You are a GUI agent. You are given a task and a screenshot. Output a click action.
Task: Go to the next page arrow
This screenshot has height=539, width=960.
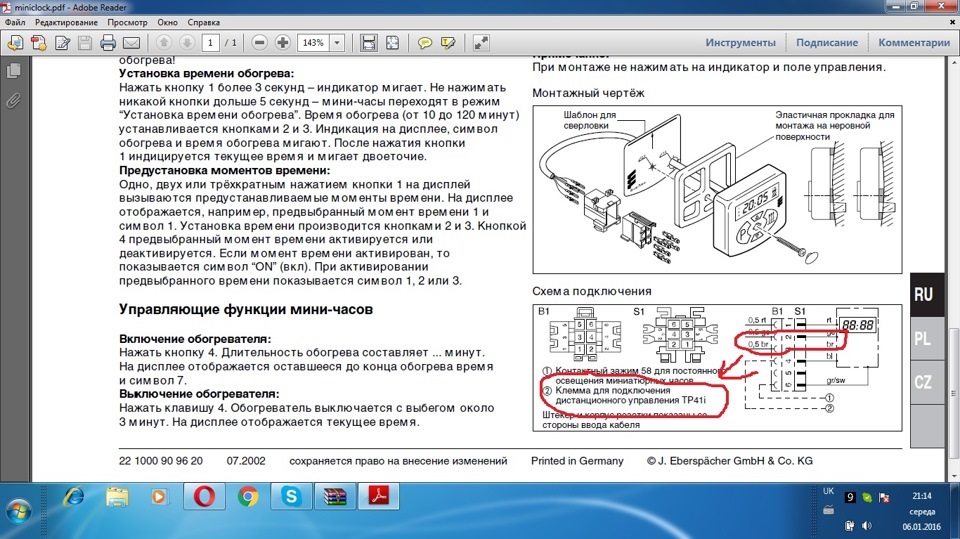[187, 43]
